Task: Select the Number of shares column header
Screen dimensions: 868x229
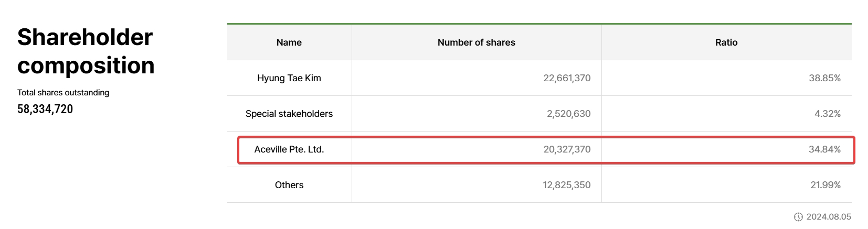Action: pos(477,42)
